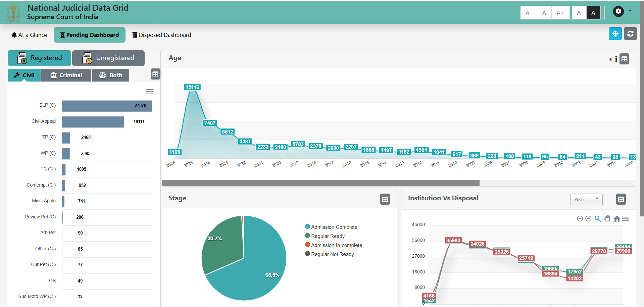The width and height of the screenshot is (644, 307).
Task: Switch to dark contrast A theme
Action: point(593,13)
